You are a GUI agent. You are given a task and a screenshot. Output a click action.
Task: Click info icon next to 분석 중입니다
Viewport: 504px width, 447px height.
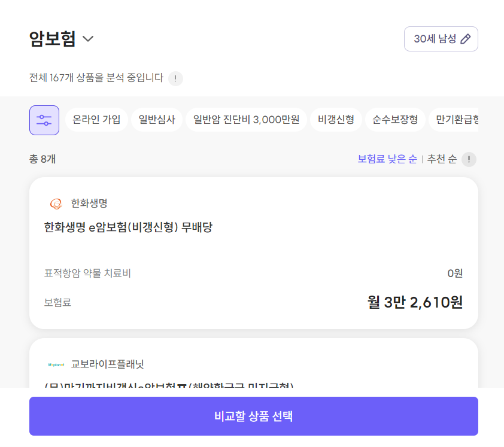tap(175, 78)
